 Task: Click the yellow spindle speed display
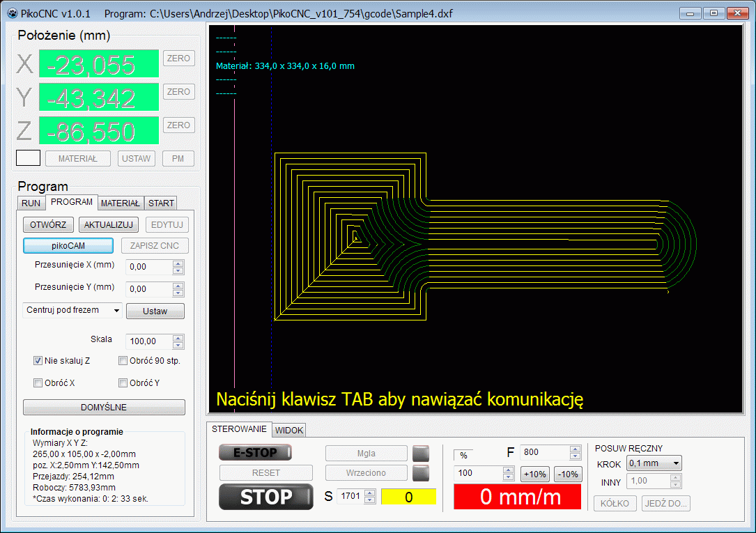click(x=408, y=497)
